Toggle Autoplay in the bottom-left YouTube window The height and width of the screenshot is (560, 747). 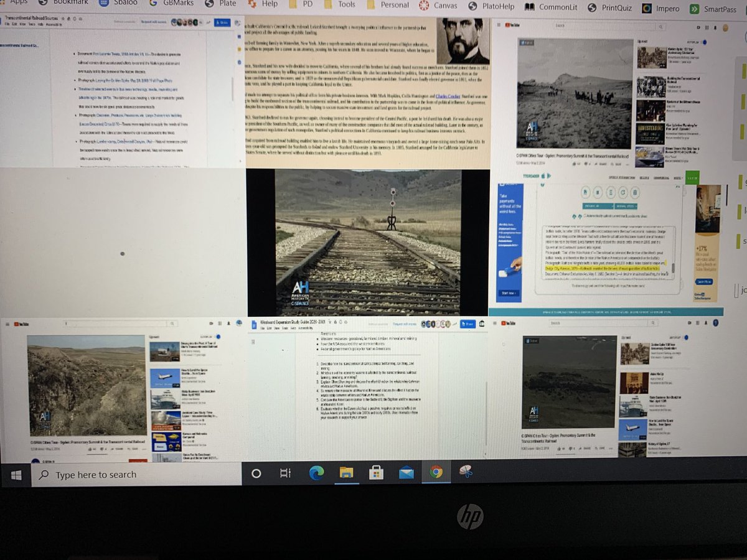pos(218,337)
